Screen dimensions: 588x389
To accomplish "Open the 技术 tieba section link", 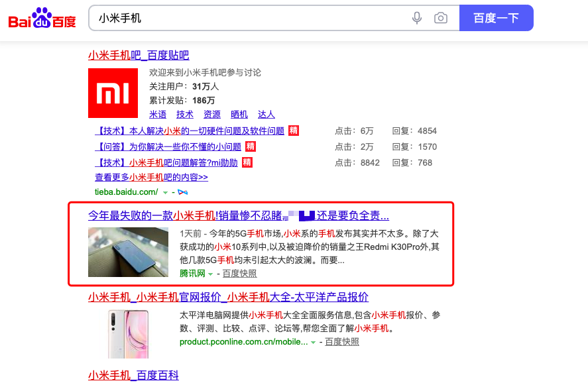I will [185, 114].
